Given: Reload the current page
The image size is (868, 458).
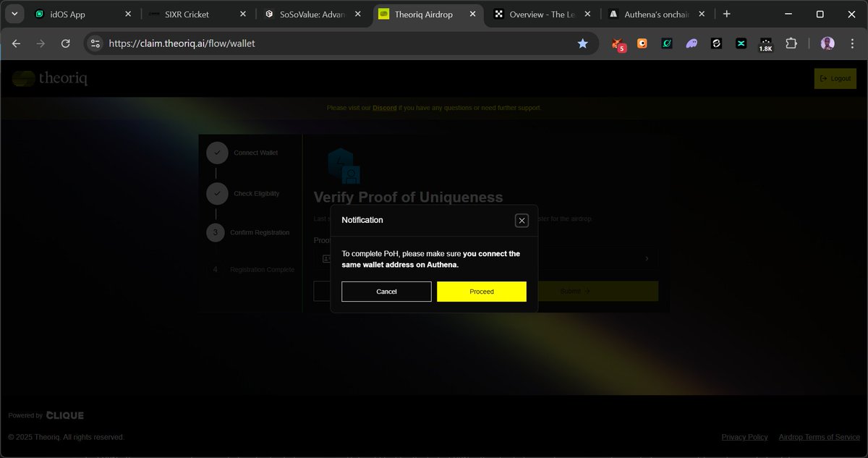Looking at the screenshot, I should click(65, 43).
